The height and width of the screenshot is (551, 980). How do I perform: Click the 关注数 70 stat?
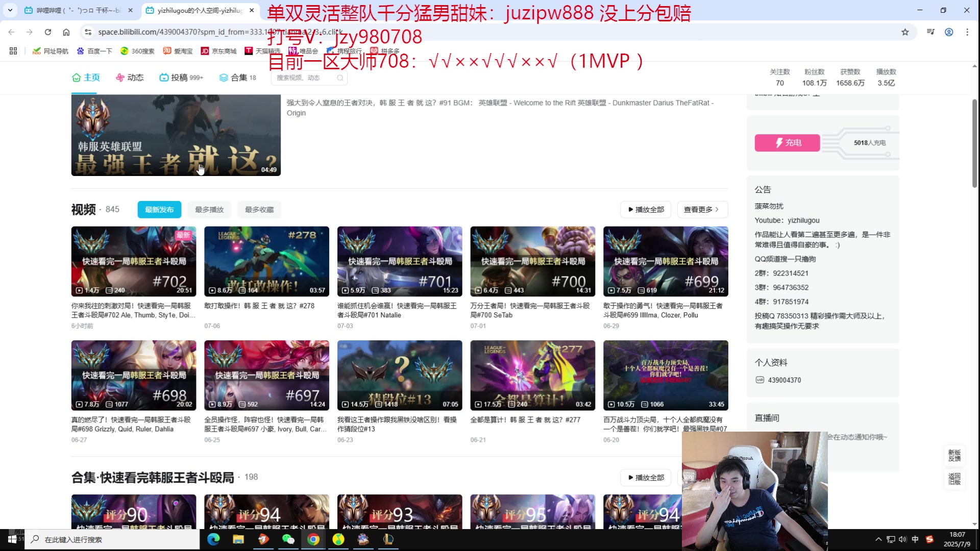tap(779, 78)
